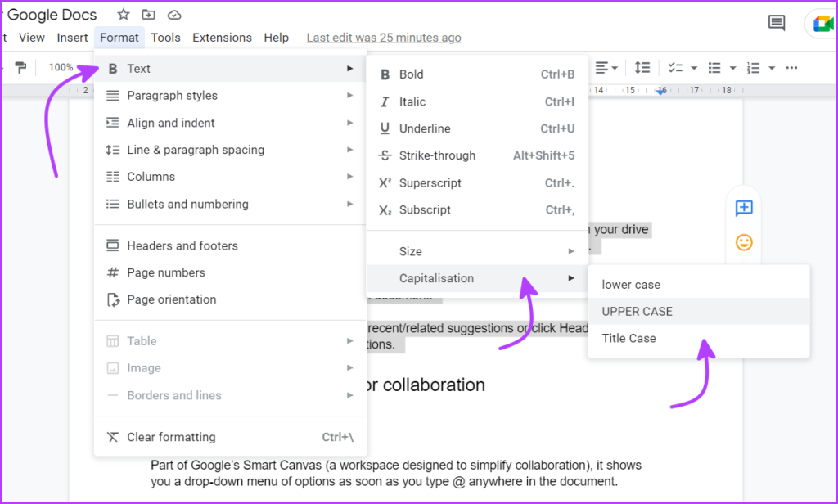Screen dimensions: 838x504
Task: Apply Underline from the Text submenu
Action: (477, 128)
